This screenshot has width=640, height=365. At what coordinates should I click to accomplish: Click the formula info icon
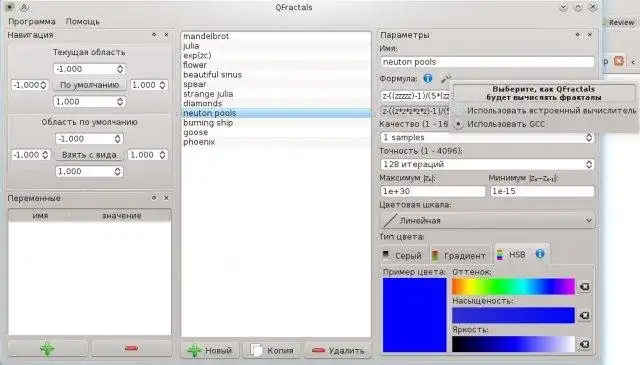(428, 78)
